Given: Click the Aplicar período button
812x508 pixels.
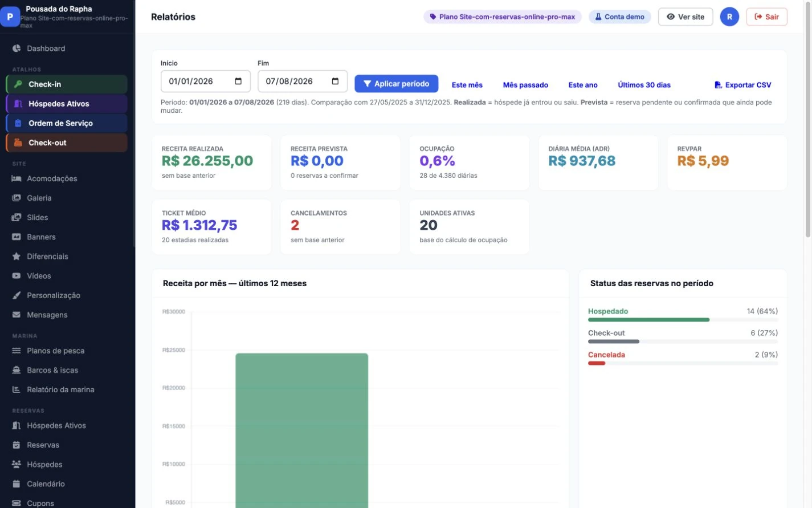Looking at the screenshot, I should click(x=396, y=84).
